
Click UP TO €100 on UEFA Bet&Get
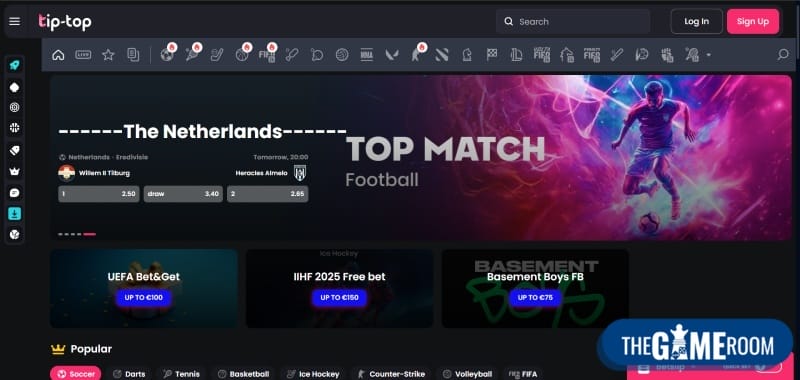[x=143, y=297]
